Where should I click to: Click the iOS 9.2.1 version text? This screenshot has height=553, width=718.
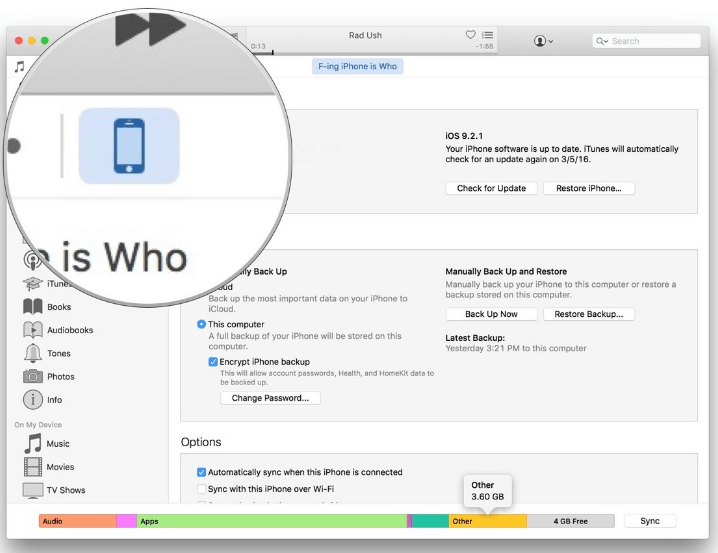point(464,136)
